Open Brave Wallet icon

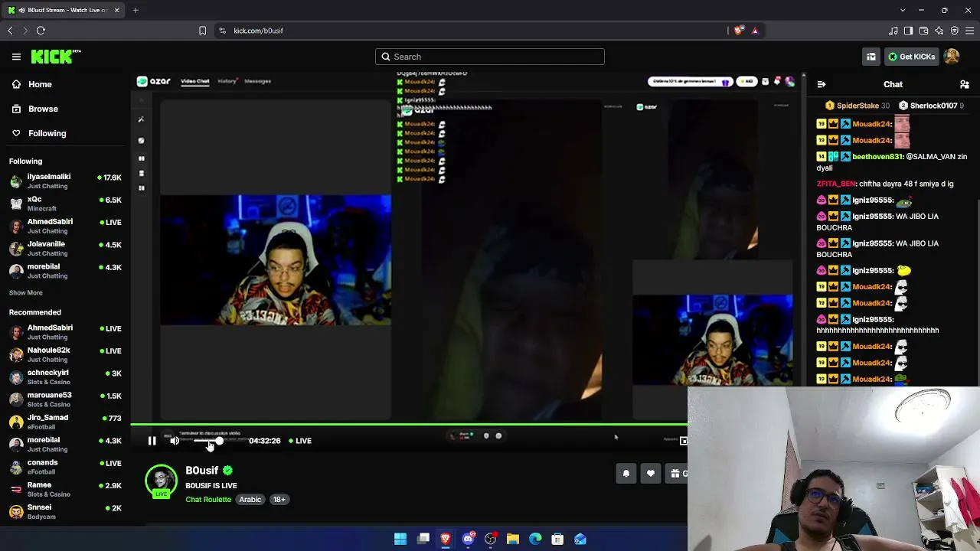click(923, 31)
